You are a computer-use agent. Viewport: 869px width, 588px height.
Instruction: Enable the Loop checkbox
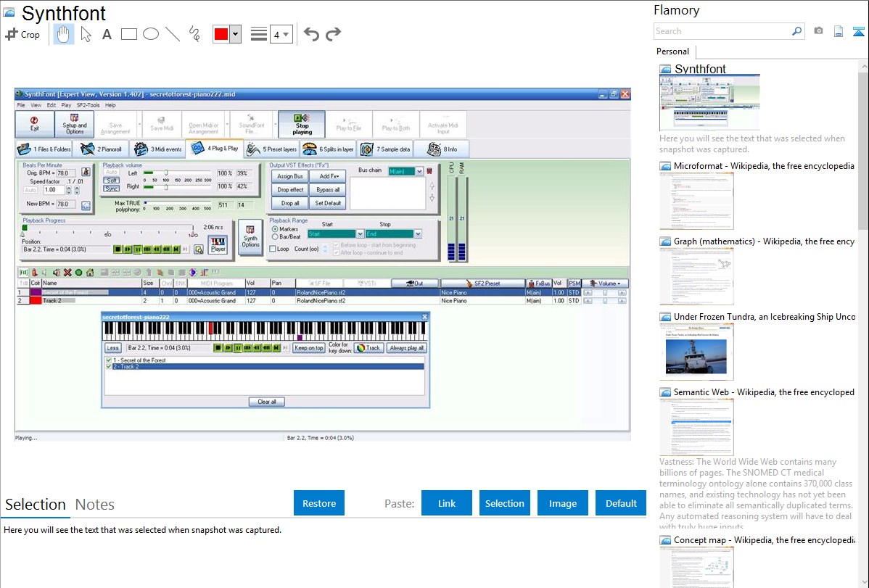click(273, 249)
